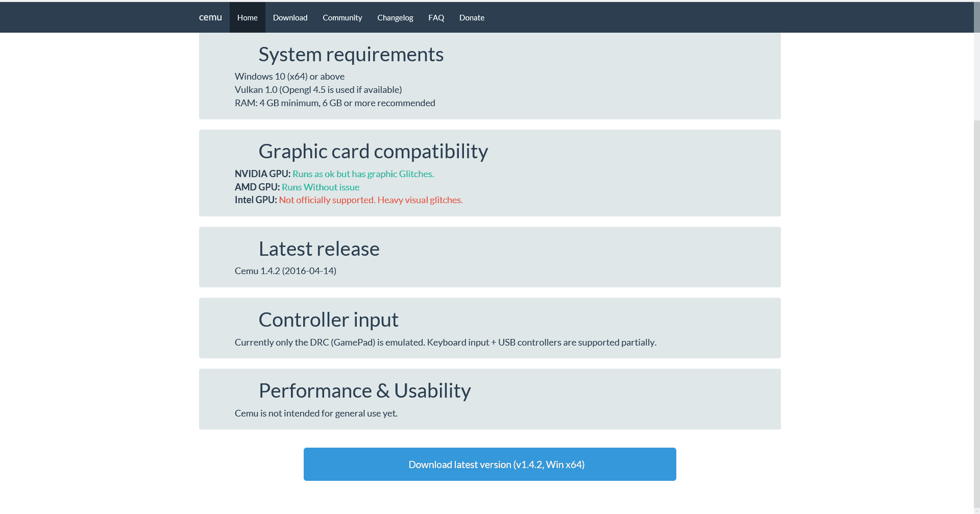980x514 pixels.
Task: Click the System requirements heading
Action: click(351, 55)
